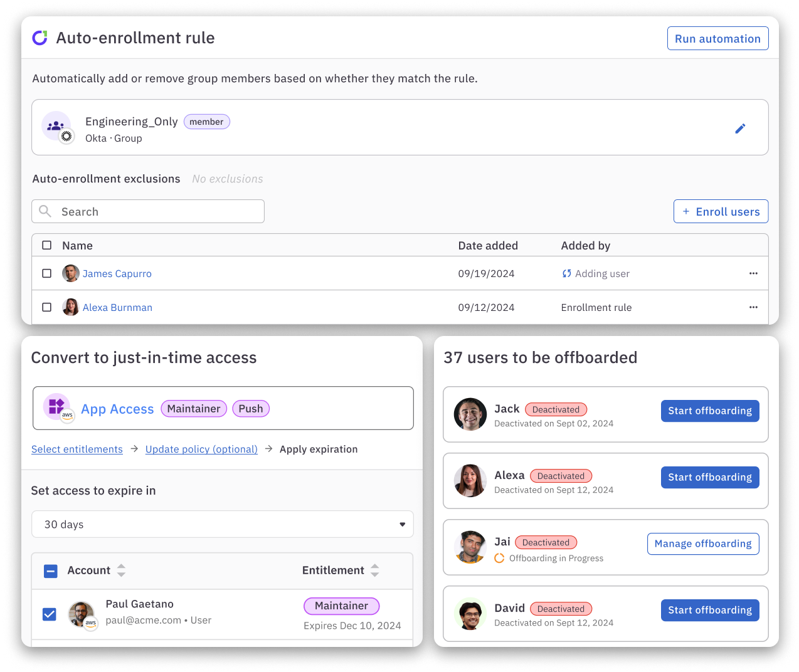Click the Run automation button
The image size is (799, 672).
(x=717, y=38)
